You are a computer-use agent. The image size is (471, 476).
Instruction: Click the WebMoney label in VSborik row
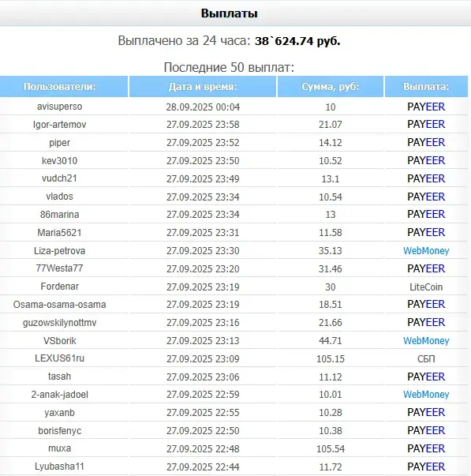[426, 341]
